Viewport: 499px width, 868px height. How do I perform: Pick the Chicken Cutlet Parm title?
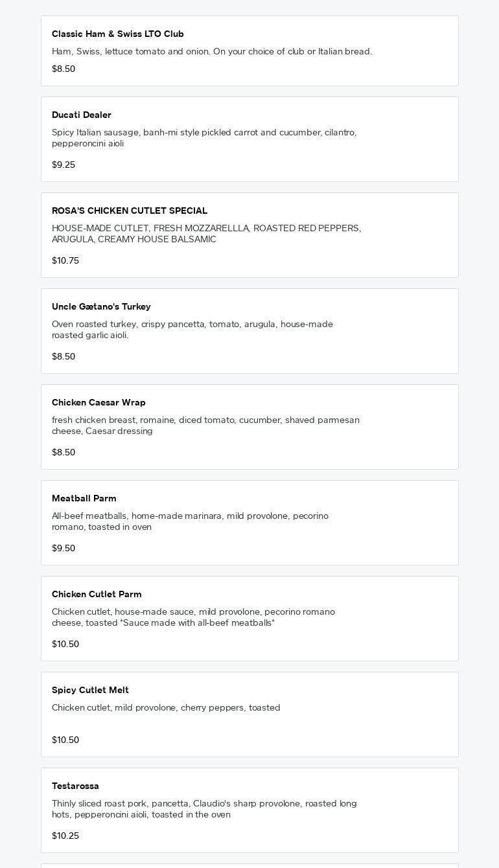pyautogui.click(x=97, y=594)
